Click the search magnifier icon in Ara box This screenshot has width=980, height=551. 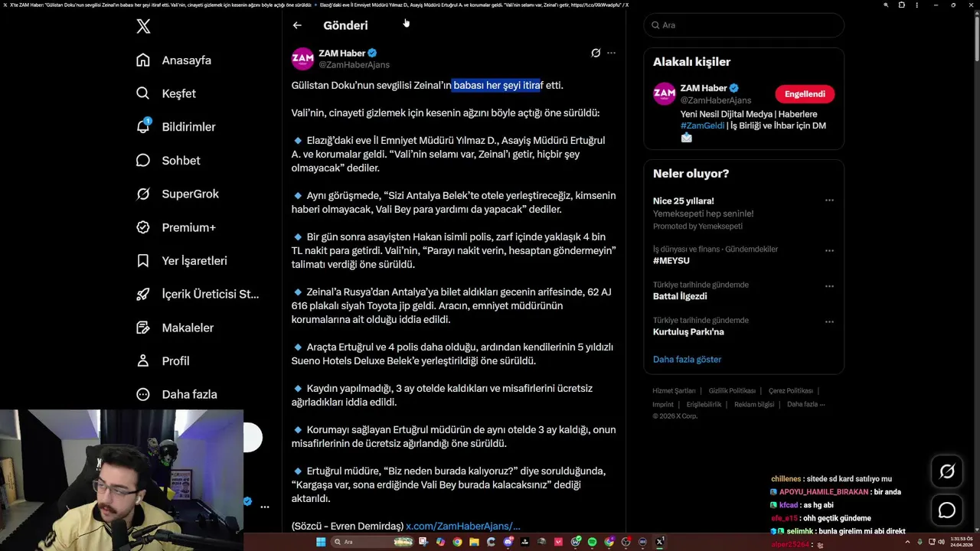[x=655, y=25]
